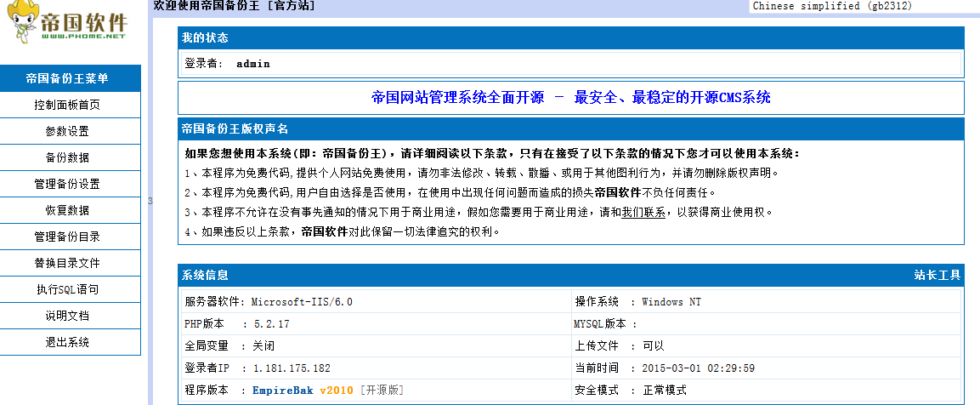Click the 系统信息 panel title
980x405 pixels.
tap(205, 275)
